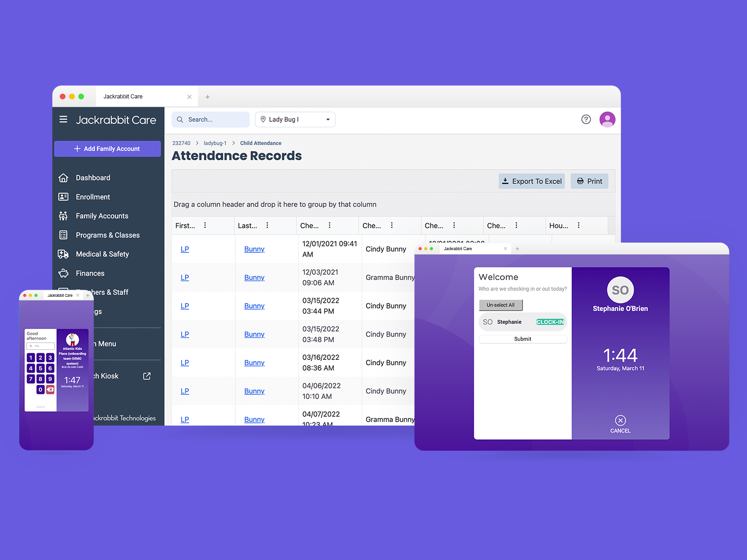Open the Kiosk external link icon
The image size is (747, 560).
[x=147, y=376]
